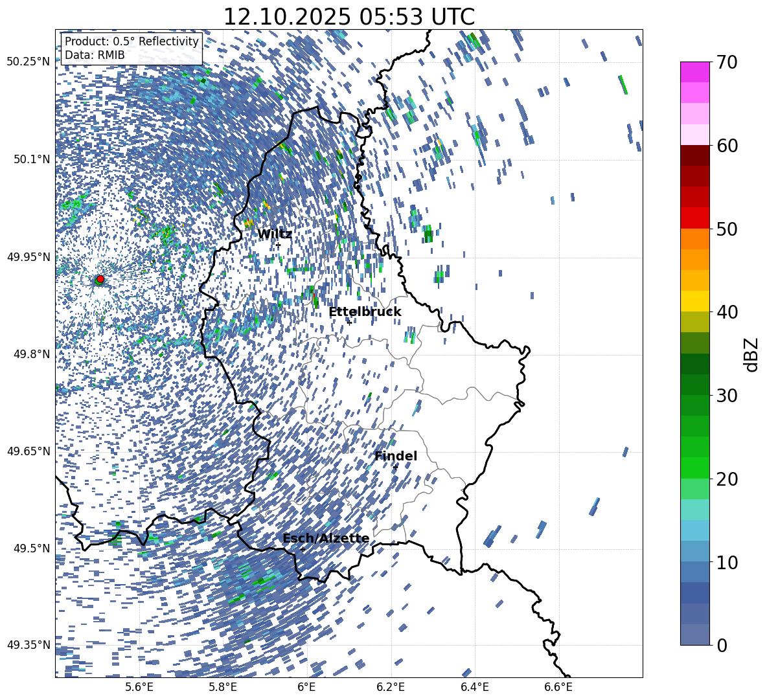Click the 60 tick on the colorbar
Screen dimensions: 767x700
click(x=727, y=146)
